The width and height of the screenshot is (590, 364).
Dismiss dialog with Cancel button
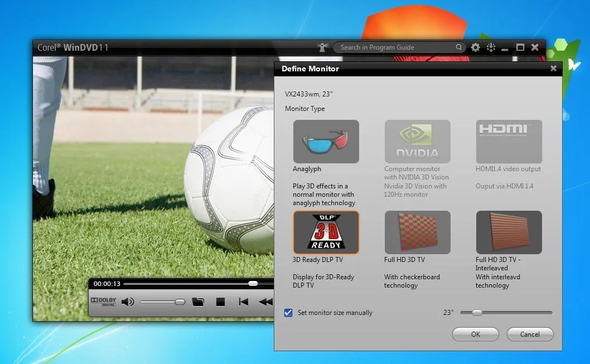tap(530, 334)
